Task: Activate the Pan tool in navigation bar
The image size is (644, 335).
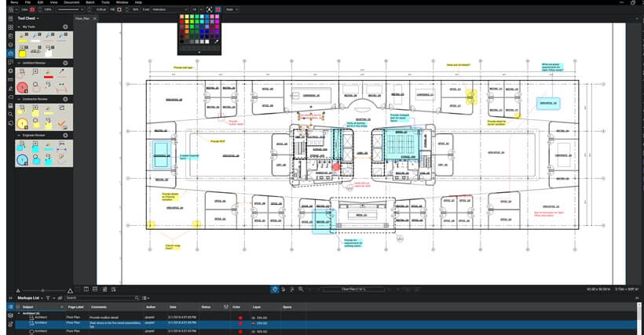Action: click(x=275, y=289)
